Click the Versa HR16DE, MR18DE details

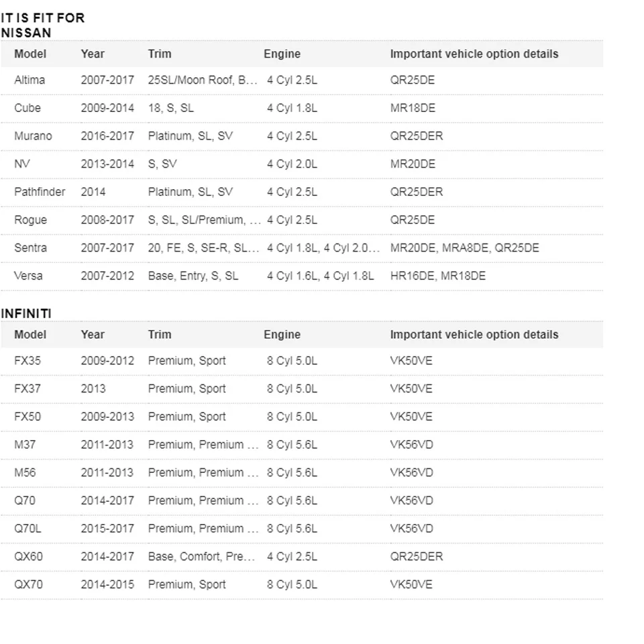click(x=438, y=276)
